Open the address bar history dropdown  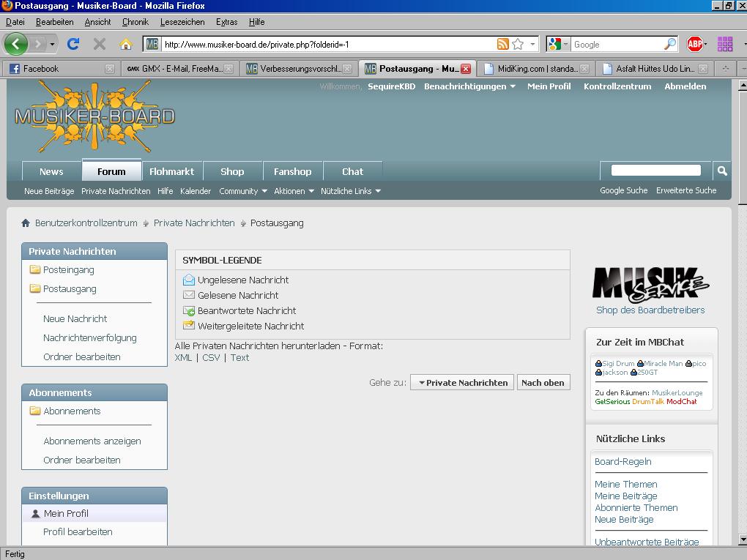click(x=532, y=44)
